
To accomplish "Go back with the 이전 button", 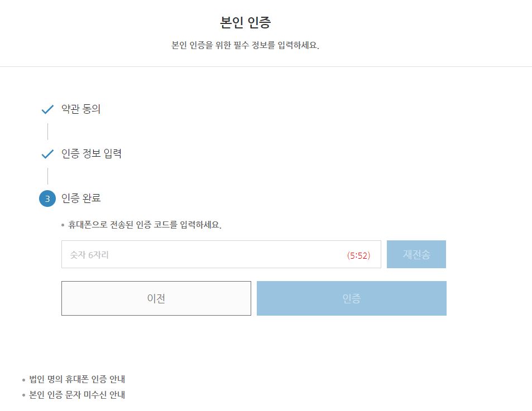I will click(156, 298).
